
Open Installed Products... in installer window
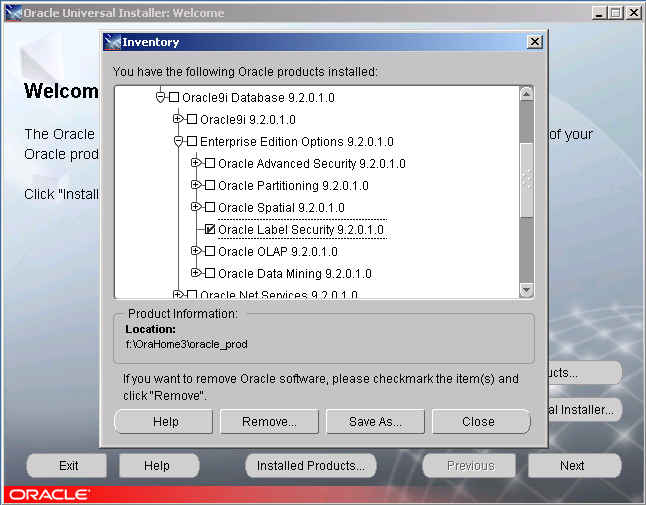coord(311,465)
